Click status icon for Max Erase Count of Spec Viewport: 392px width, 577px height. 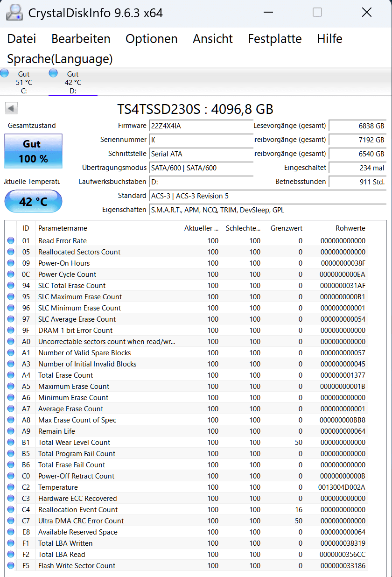[11, 420]
